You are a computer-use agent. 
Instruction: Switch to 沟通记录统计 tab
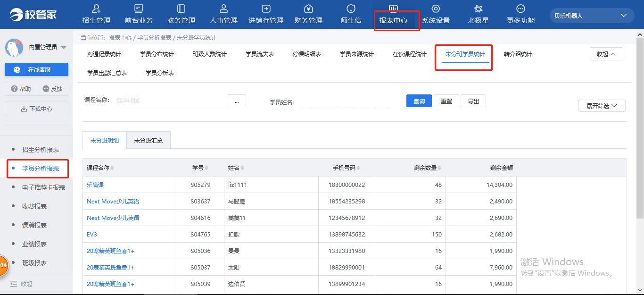(x=104, y=54)
